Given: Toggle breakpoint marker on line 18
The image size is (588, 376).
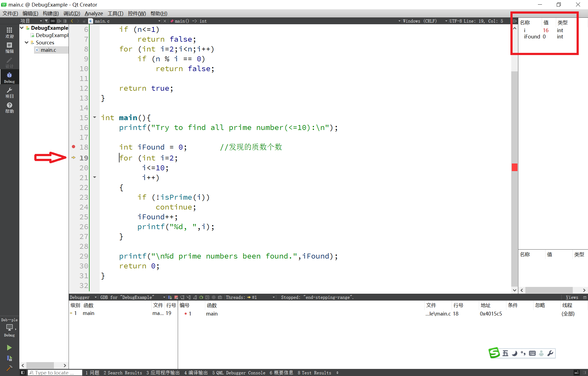Looking at the screenshot, I should (x=73, y=147).
